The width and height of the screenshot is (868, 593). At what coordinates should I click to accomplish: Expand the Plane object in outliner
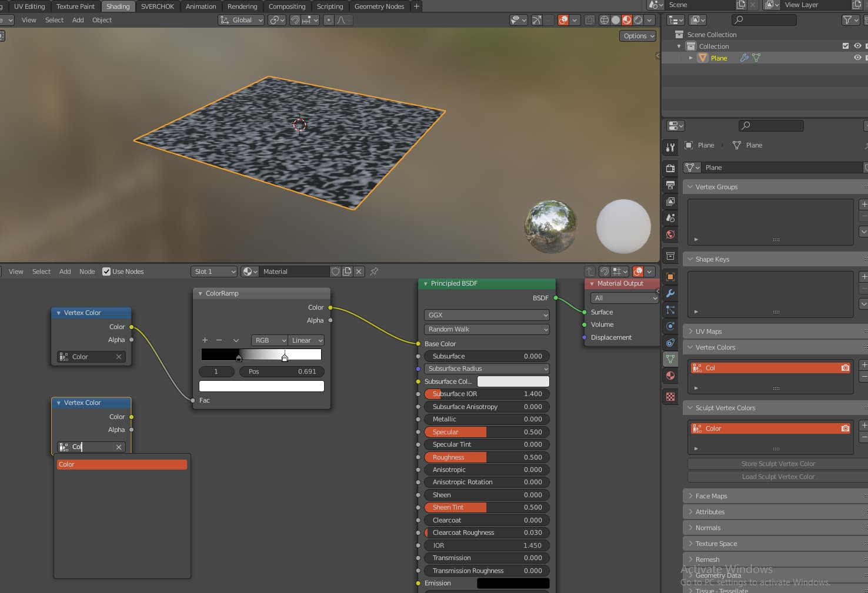coord(691,58)
